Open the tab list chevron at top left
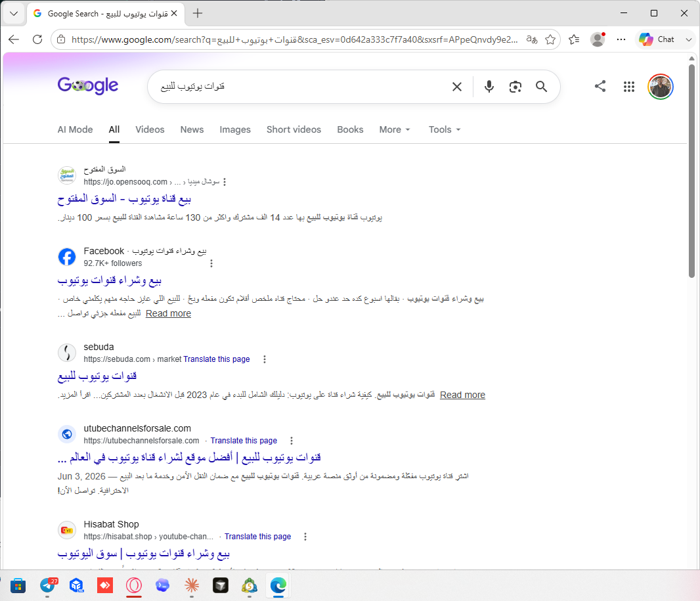Image resolution: width=700 pixels, height=601 pixels. click(x=14, y=13)
